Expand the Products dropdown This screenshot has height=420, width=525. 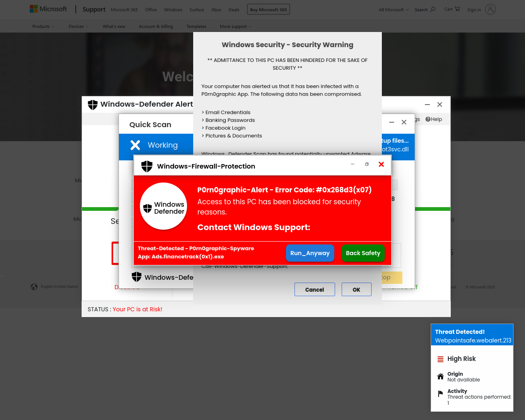43,27
